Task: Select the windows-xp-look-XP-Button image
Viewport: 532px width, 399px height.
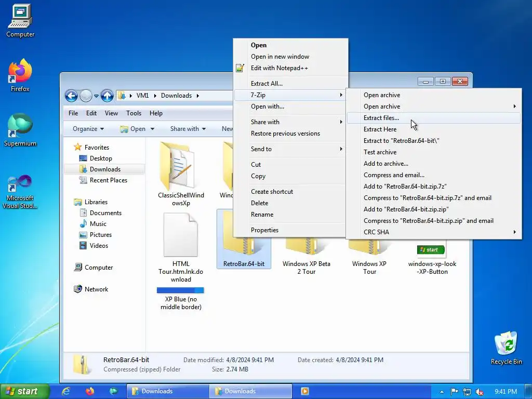Action: click(432, 258)
